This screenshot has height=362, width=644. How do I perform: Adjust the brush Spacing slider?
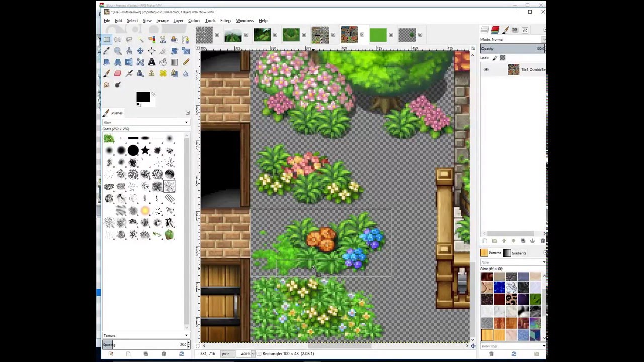(x=145, y=345)
